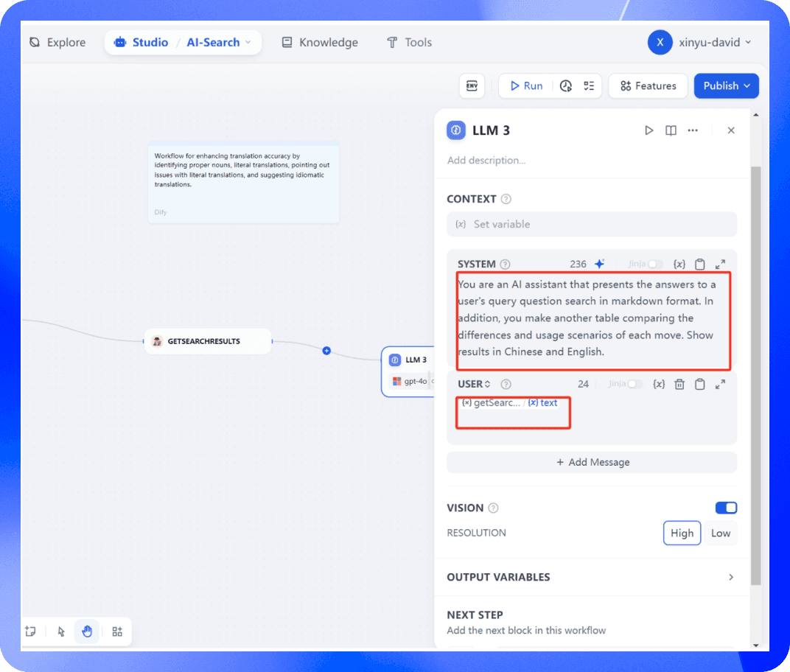Open the workflow checklist icon
Screen dimensions: 790x672
[x=589, y=86]
